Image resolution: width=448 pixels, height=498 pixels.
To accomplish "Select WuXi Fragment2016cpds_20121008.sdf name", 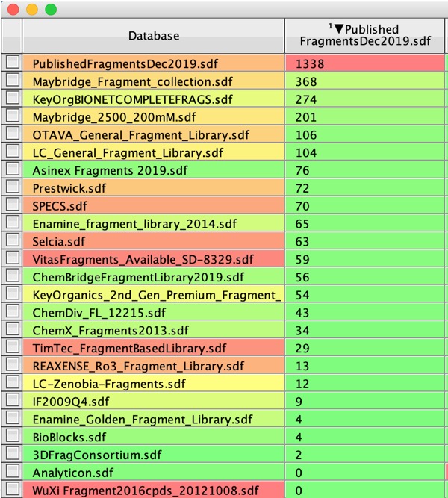I will click(x=146, y=491).
